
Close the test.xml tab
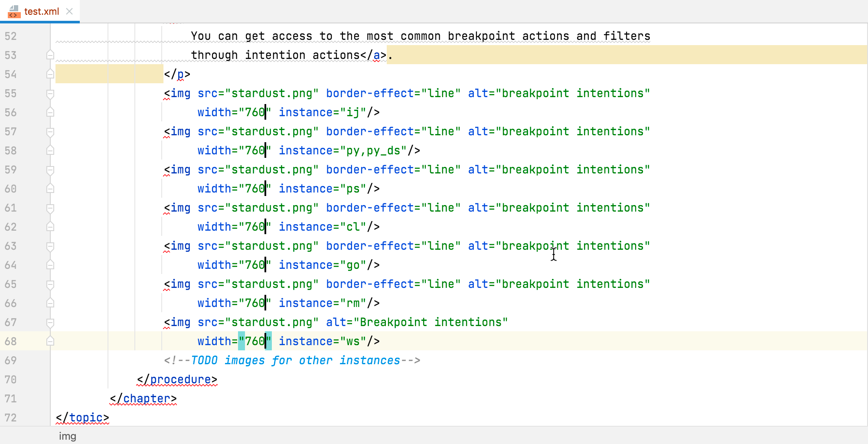(69, 12)
